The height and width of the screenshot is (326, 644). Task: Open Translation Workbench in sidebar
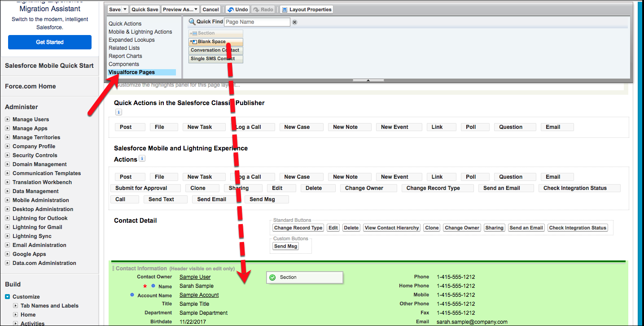pyautogui.click(x=42, y=182)
